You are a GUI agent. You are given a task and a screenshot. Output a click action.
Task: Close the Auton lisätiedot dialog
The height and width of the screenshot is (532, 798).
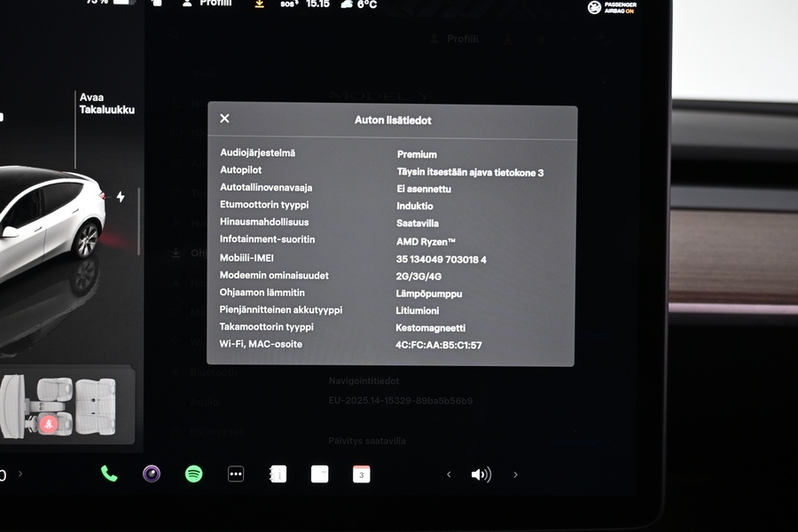pos(224,119)
